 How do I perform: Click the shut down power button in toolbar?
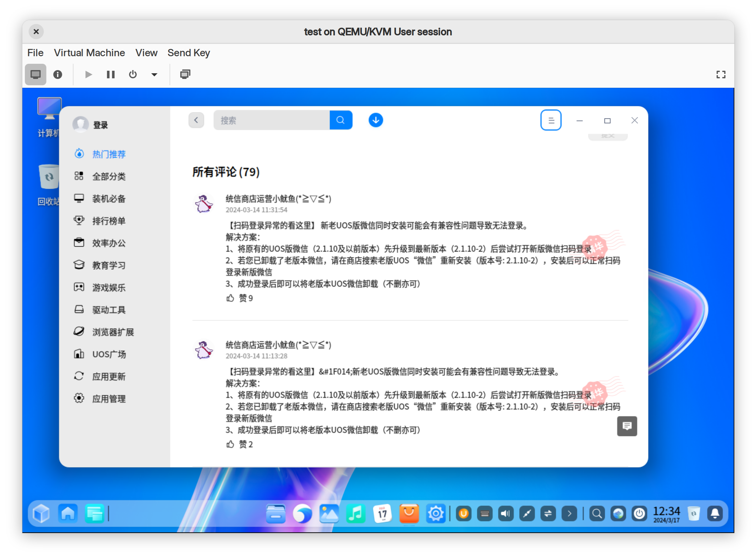coord(133,74)
